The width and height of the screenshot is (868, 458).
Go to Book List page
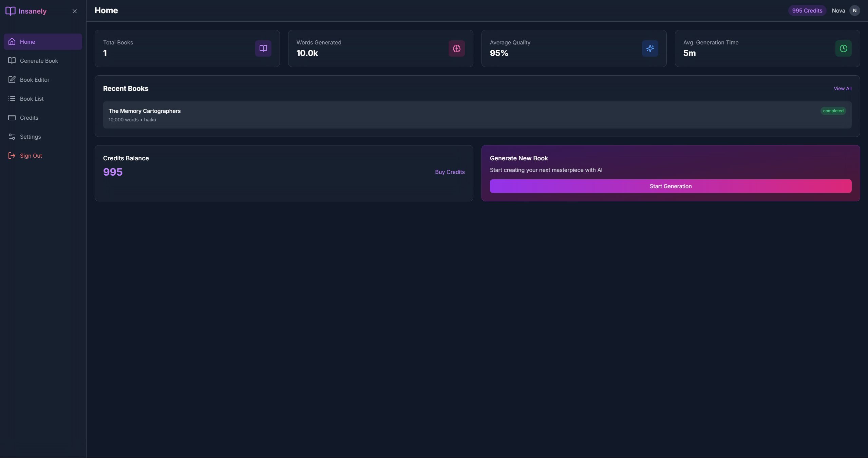(32, 99)
